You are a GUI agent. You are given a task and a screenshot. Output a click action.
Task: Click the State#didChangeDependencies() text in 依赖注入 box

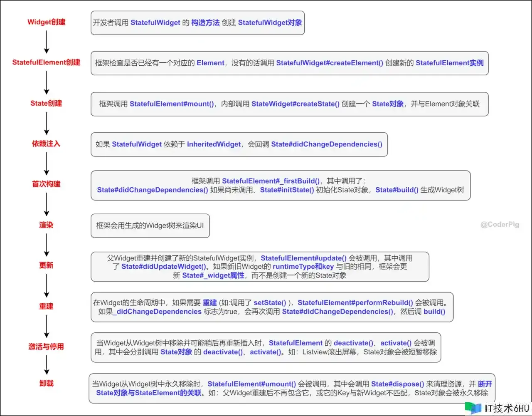pyautogui.click(x=327, y=144)
